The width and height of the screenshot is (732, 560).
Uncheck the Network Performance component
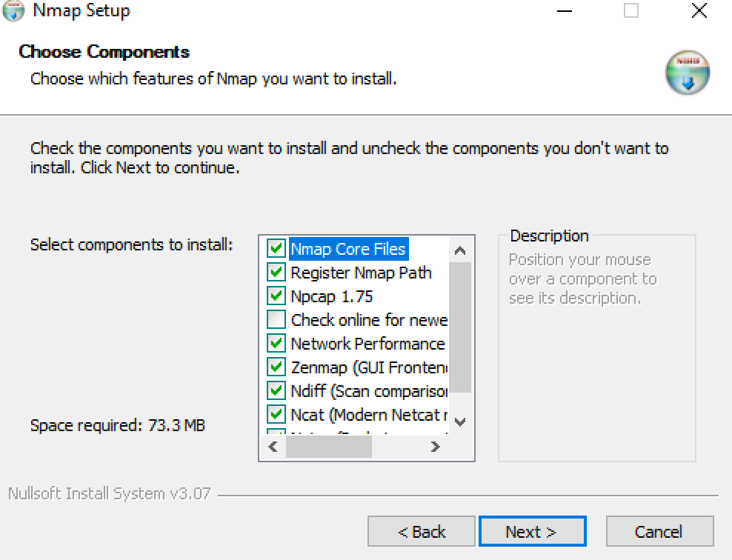276,343
